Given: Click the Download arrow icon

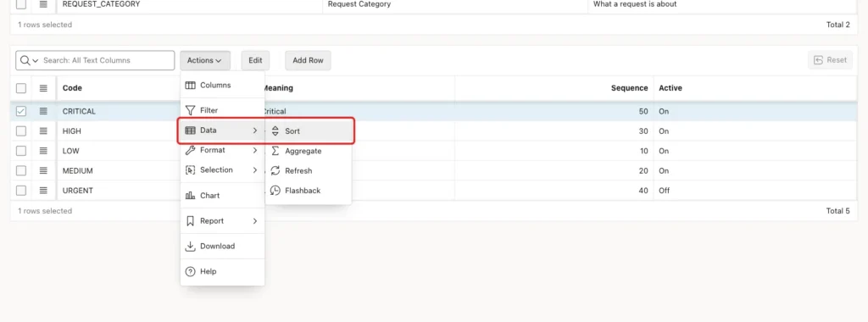Looking at the screenshot, I should pyautogui.click(x=190, y=247).
